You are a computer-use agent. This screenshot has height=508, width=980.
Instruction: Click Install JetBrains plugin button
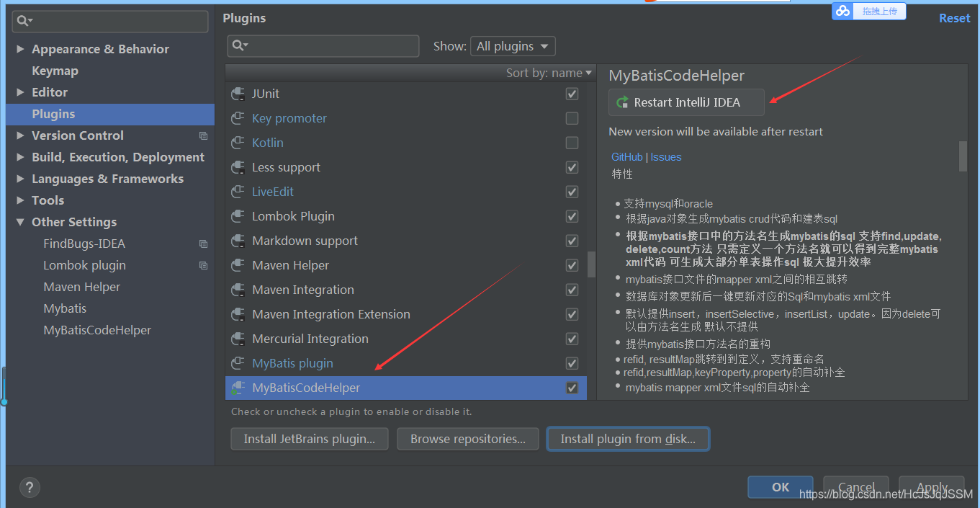pyautogui.click(x=310, y=439)
